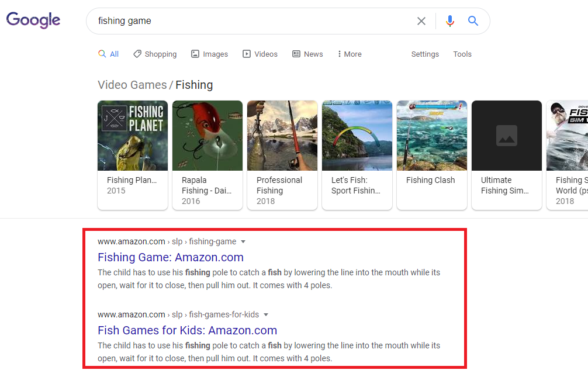Expand options arrow beside fish-games-for-kids URL
Viewport: 588px width, 370px height.
pyautogui.click(x=266, y=315)
